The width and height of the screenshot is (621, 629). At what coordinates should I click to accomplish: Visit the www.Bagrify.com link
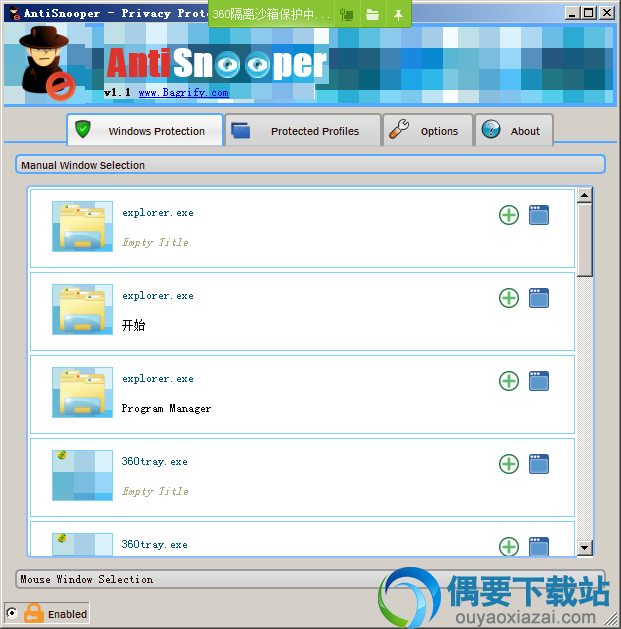(184, 93)
